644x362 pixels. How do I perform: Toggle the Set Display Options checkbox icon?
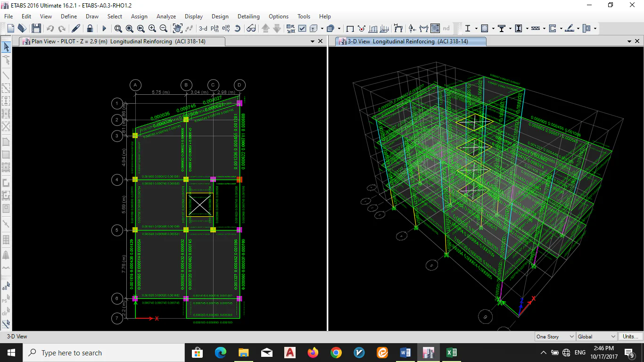[x=302, y=29]
